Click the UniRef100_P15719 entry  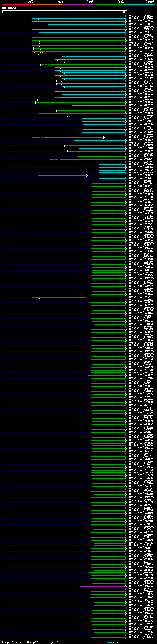(141, 78)
